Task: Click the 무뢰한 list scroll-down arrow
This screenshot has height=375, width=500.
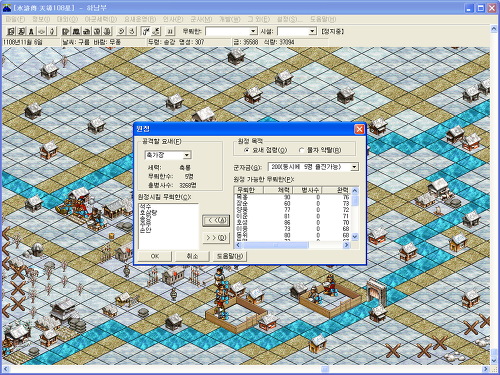Action: [x=355, y=237]
